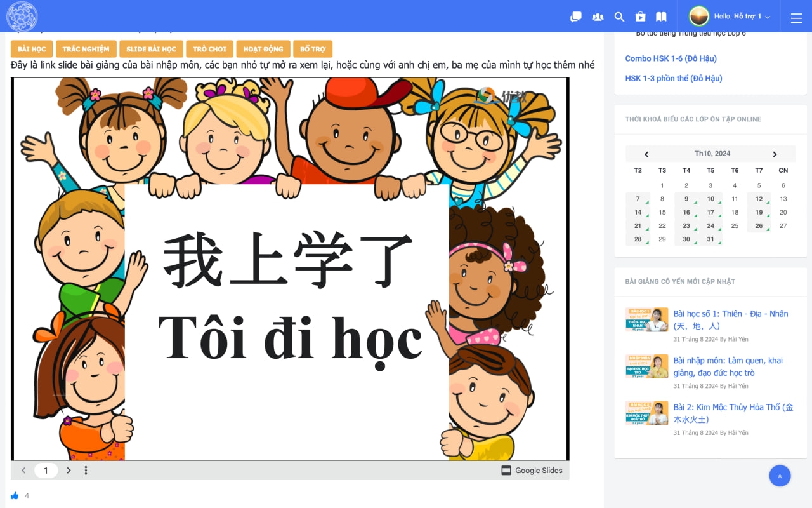The image size is (812, 508).
Task: Open the HOẠT ĐỘNG tab
Action: 263,49
